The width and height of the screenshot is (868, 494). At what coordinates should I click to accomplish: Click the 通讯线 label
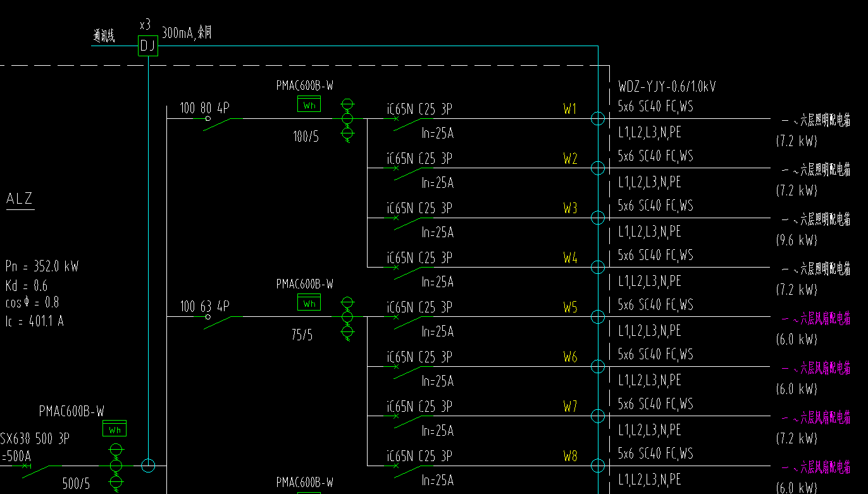104,35
